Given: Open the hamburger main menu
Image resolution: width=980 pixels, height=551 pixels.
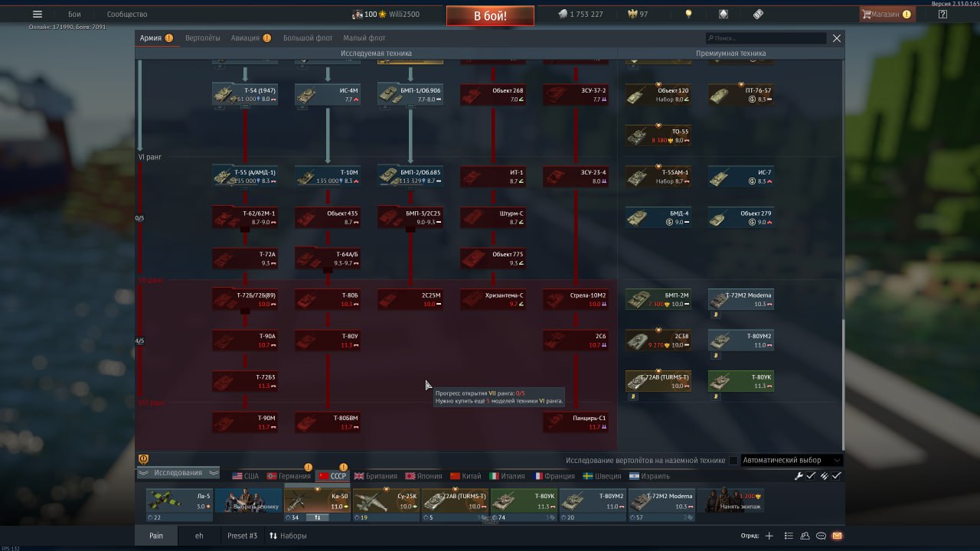Looking at the screenshot, I should point(38,14).
